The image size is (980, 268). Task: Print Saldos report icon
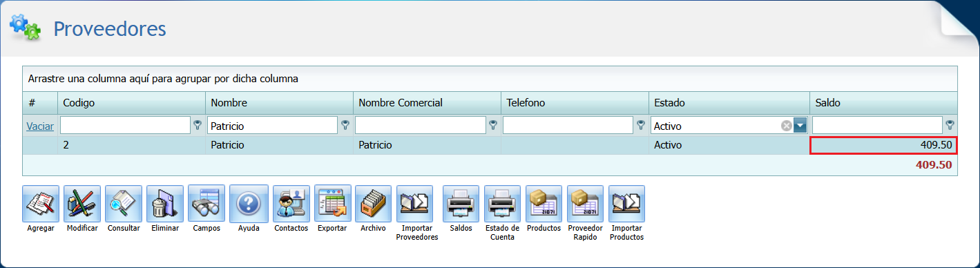point(461,204)
